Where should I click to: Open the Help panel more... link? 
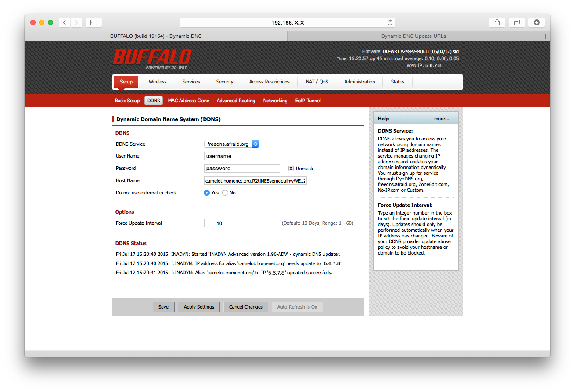click(442, 118)
